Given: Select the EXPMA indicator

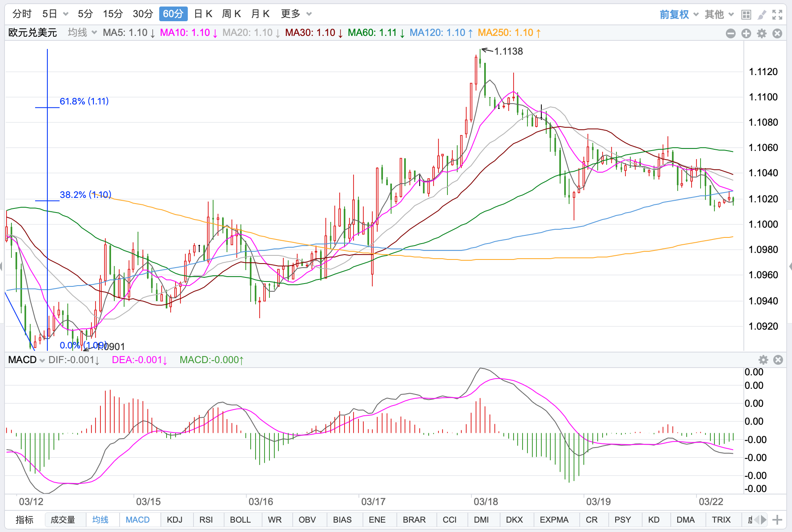Looking at the screenshot, I should click(554, 520).
